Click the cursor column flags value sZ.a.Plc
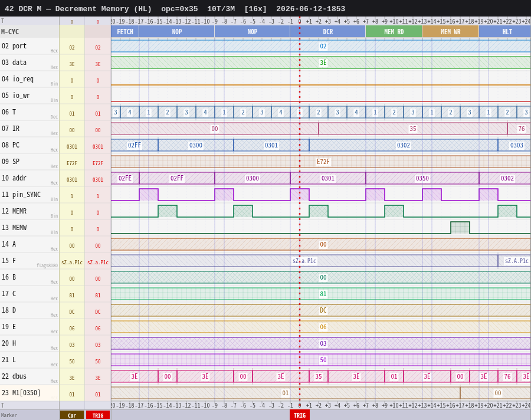The width and height of the screenshot is (531, 420). (72, 262)
